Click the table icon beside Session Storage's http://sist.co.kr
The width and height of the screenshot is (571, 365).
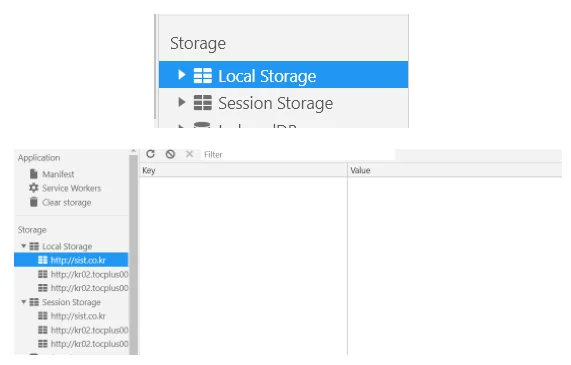(x=43, y=315)
